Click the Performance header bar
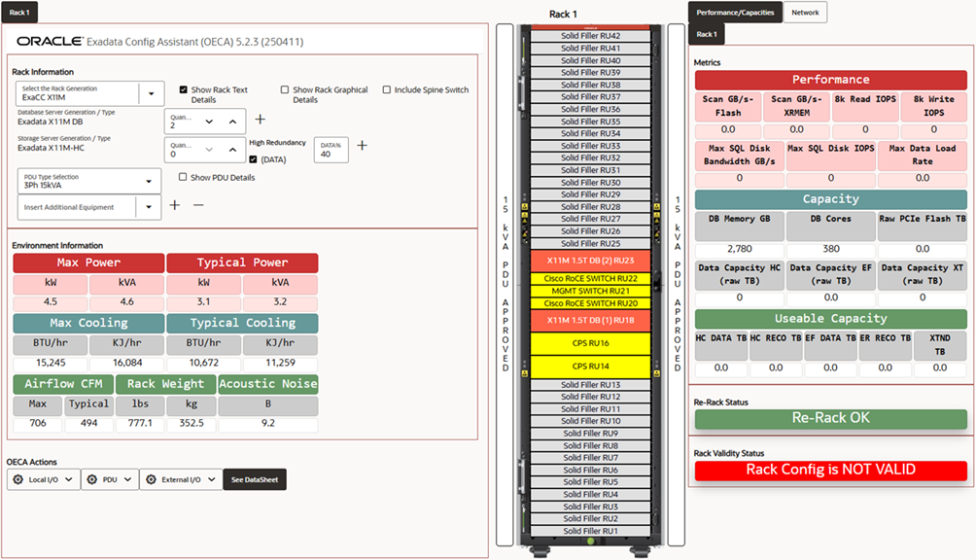This screenshot has height=560, width=976. click(x=831, y=80)
